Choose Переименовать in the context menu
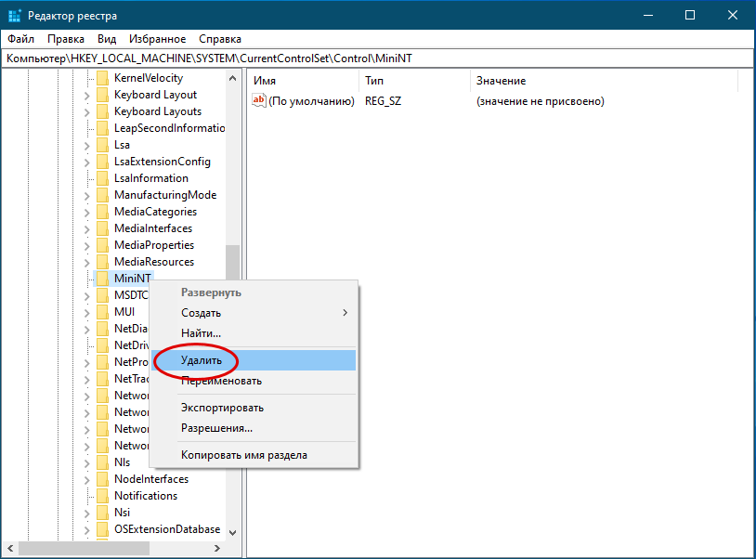Image resolution: width=756 pixels, height=559 pixels. (x=254, y=381)
